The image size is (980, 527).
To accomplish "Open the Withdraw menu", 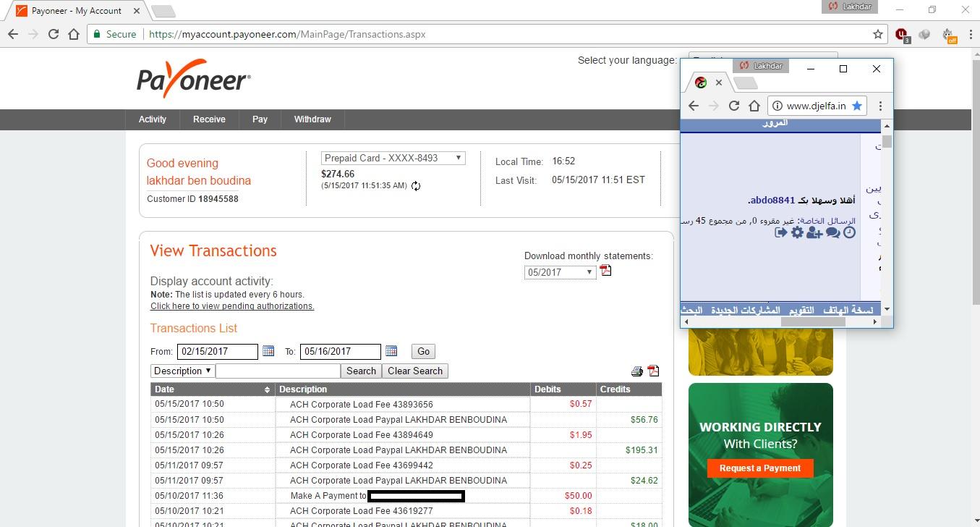I will coord(312,119).
